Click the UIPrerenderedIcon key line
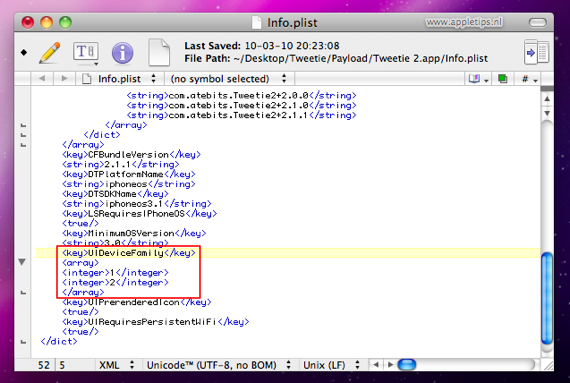Image resolution: width=570 pixels, height=383 pixels. (x=137, y=302)
